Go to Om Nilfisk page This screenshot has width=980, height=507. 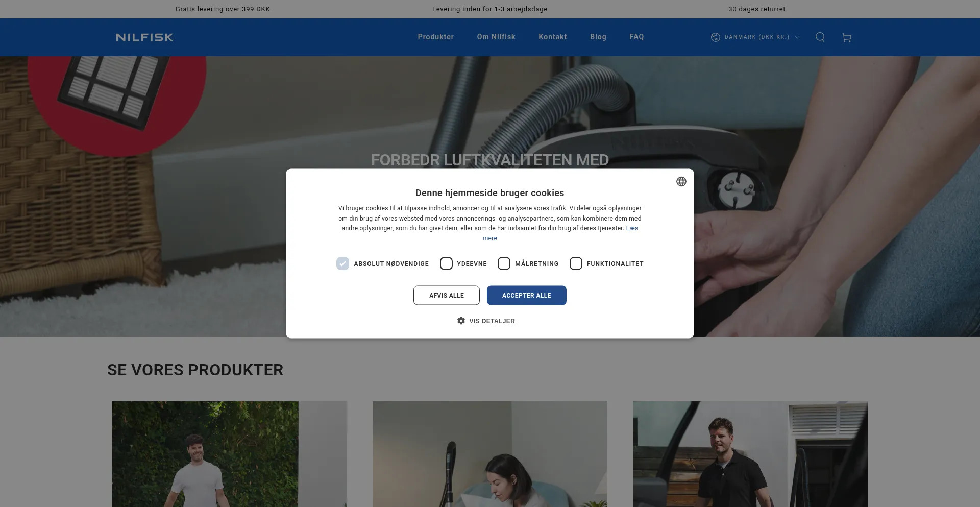click(496, 37)
